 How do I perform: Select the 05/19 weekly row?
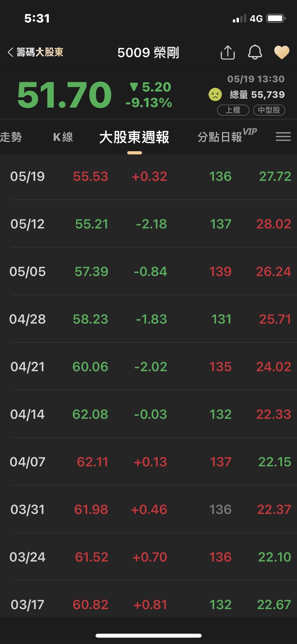point(148,176)
